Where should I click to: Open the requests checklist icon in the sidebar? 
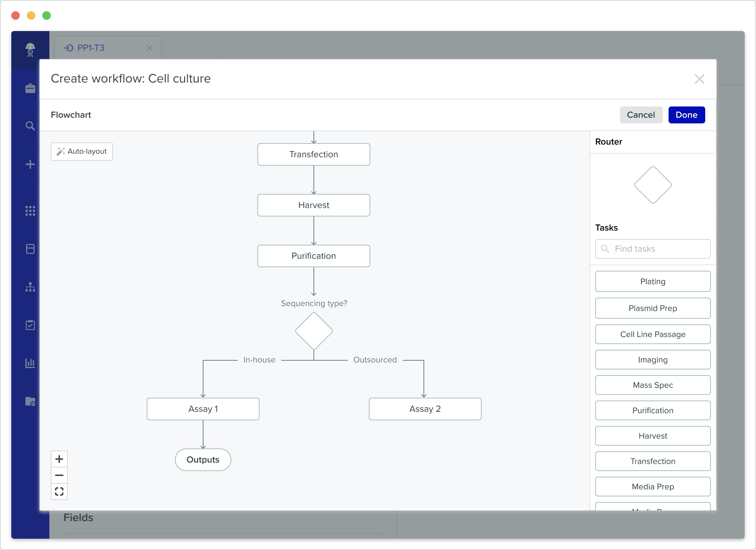pos(30,325)
